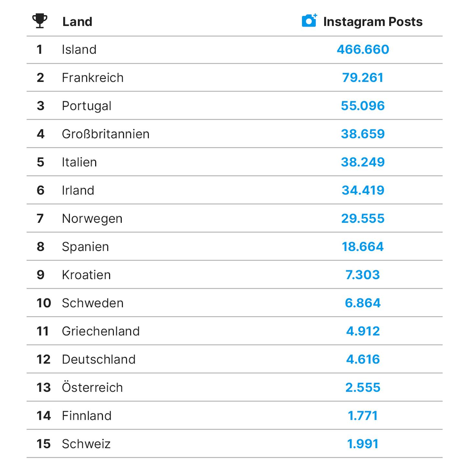Click the trophy rank icon
470x476 pixels.
[x=40, y=21]
